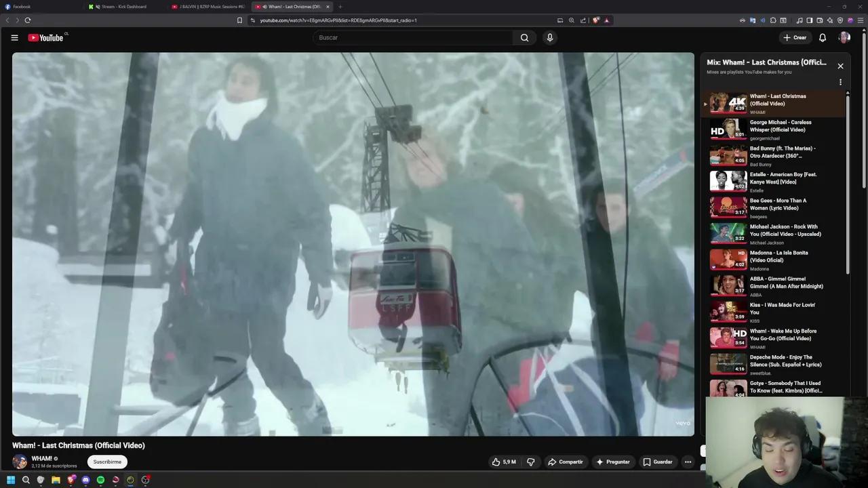868x488 pixels.
Task: Focus the Buscar search field
Action: (x=414, y=38)
